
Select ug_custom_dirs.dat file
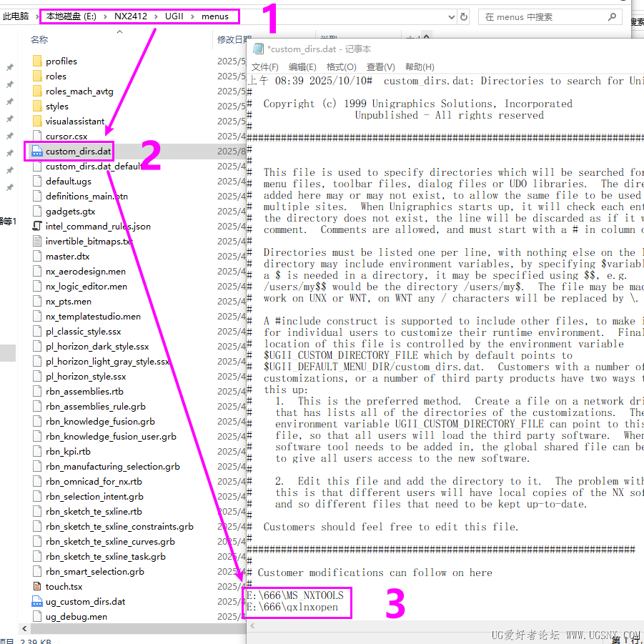coord(86,602)
